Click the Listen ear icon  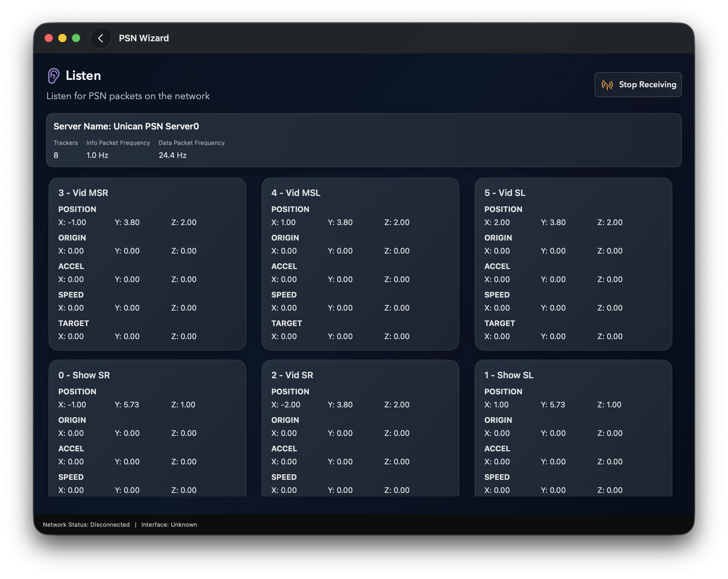53,76
